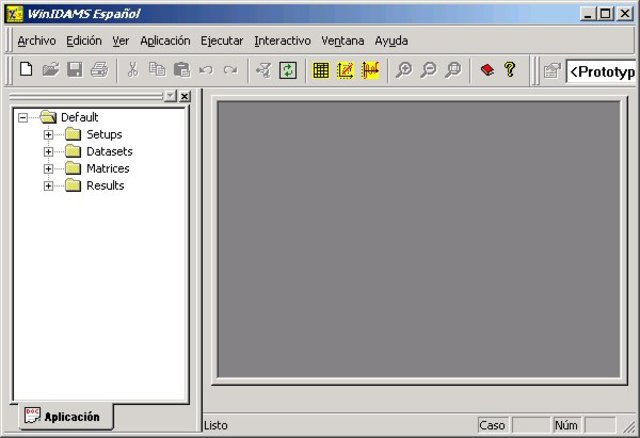Viewport: 640px width, 438px height.
Task: Select the Datasets tree item label
Action: tap(109, 151)
